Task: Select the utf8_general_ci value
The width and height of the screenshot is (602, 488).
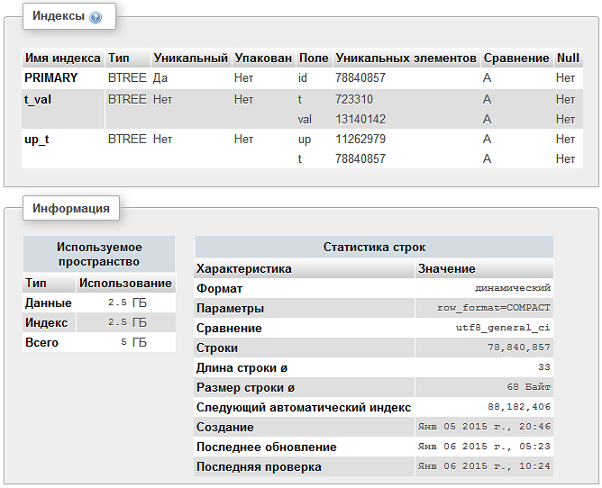Action: (x=503, y=328)
